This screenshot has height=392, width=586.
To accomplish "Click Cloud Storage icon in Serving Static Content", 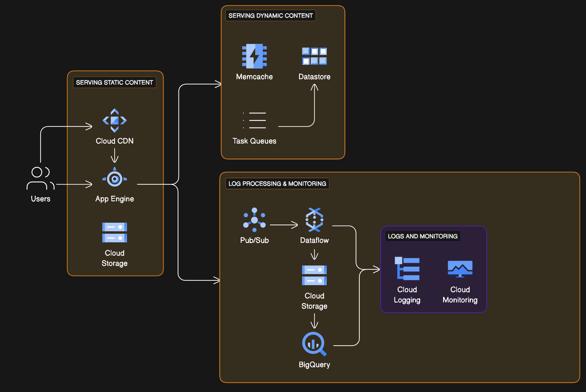I will click(x=115, y=232).
